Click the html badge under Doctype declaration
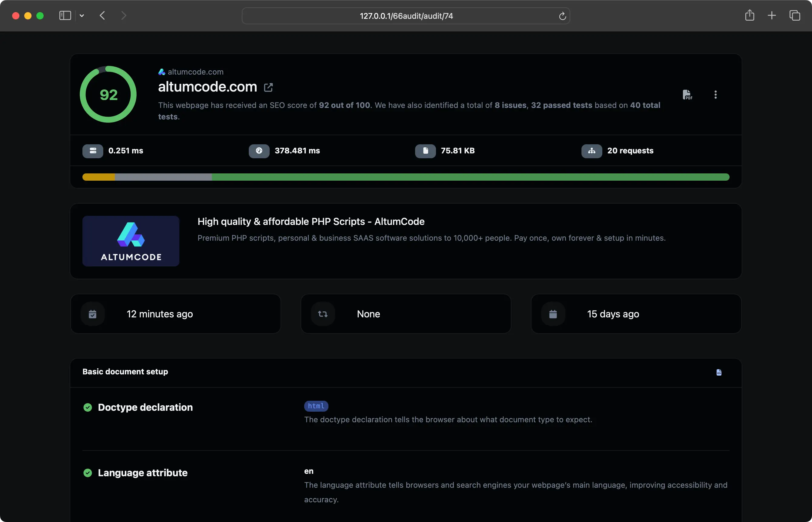Image resolution: width=812 pixels, height=522 pixels. click(316, 406)
